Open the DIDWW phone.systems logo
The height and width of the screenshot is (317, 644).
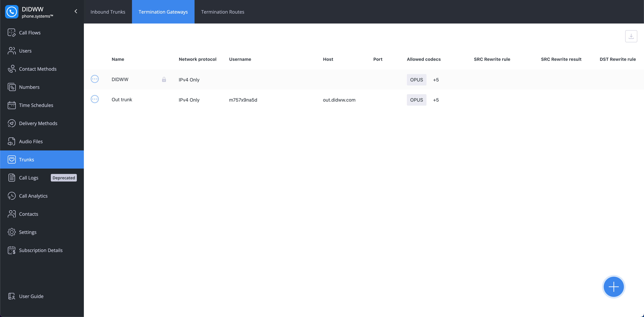tap(33, 12)
